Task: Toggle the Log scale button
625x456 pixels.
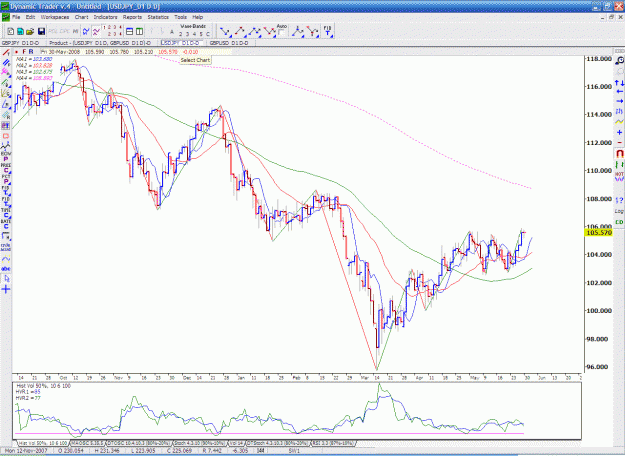Action: pos(619,211)
